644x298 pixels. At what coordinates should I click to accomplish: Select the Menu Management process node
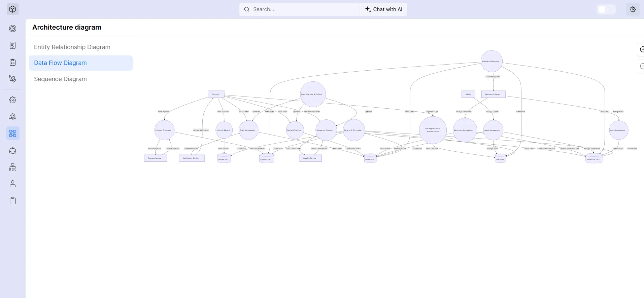click(619, 130)
